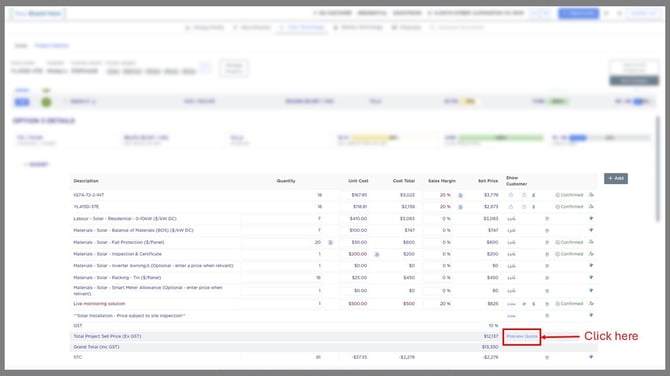Click Confirmed status in Live monitoring solution row
The width and height of the screenshot is (670, 376).
point(569,304)
